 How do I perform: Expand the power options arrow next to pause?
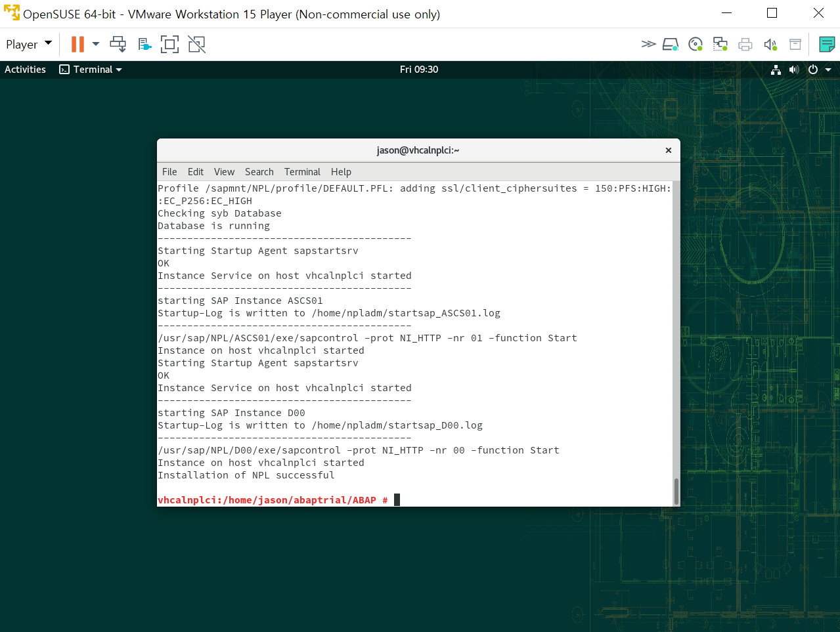pyautogui.click(x=96, y=44)
